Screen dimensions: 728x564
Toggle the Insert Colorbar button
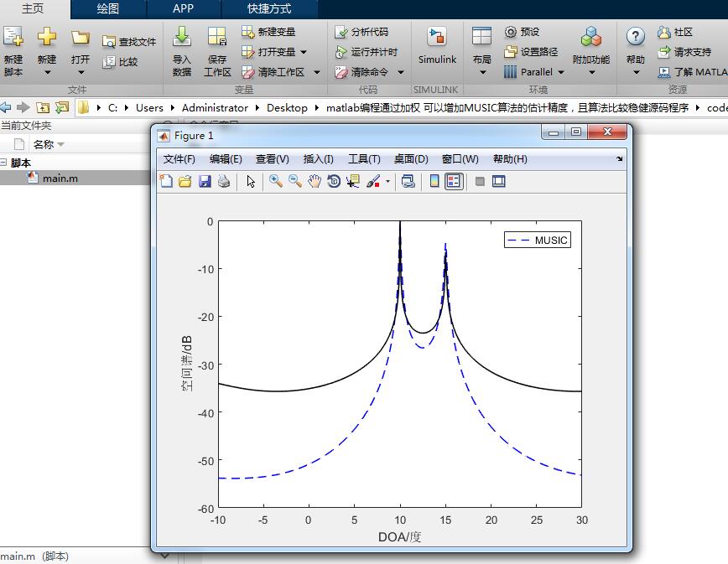click(x=434, y=181)
